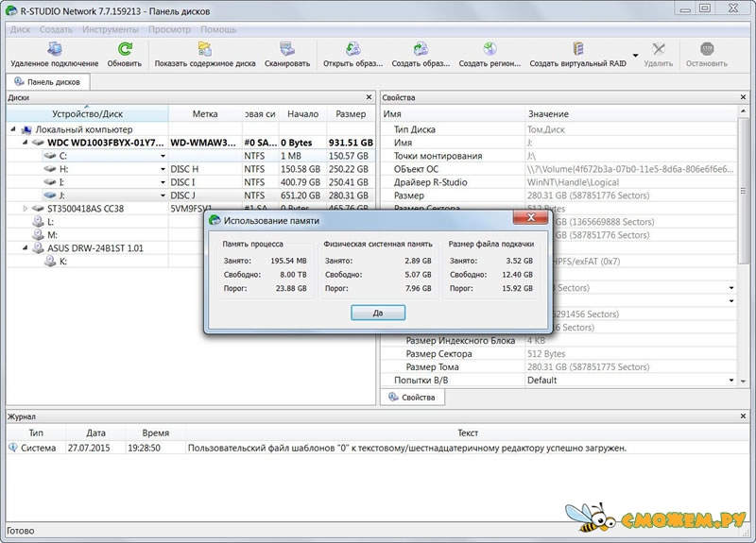Switch to the Панель дисков tab

click(48, 81)
